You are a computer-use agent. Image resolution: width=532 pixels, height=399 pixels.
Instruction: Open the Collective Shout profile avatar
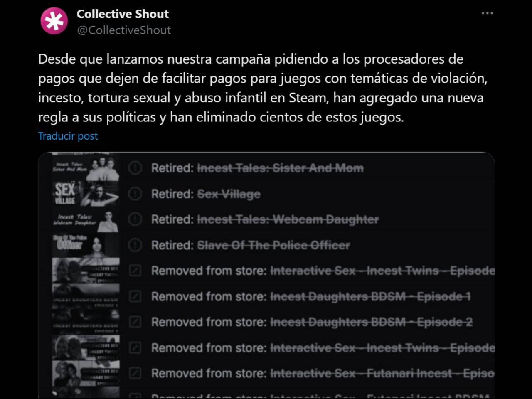pyautogui.click(x=54, y=21)
